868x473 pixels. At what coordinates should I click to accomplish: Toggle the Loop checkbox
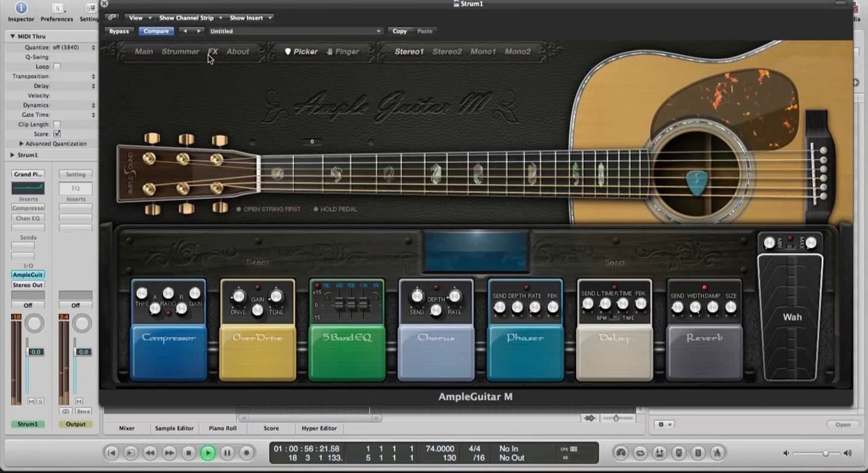57,66
